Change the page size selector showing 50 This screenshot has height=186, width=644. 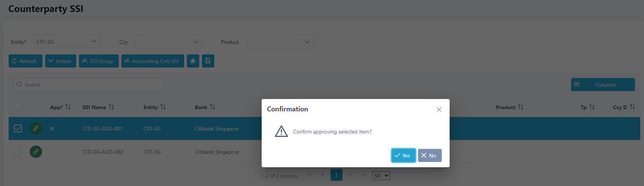pos(381,175)
